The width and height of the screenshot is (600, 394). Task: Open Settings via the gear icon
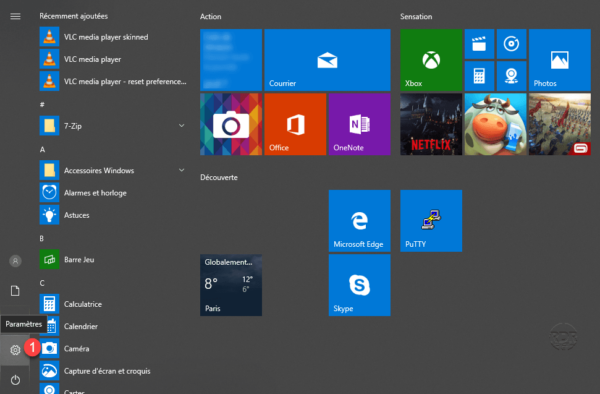click(15, 350)
